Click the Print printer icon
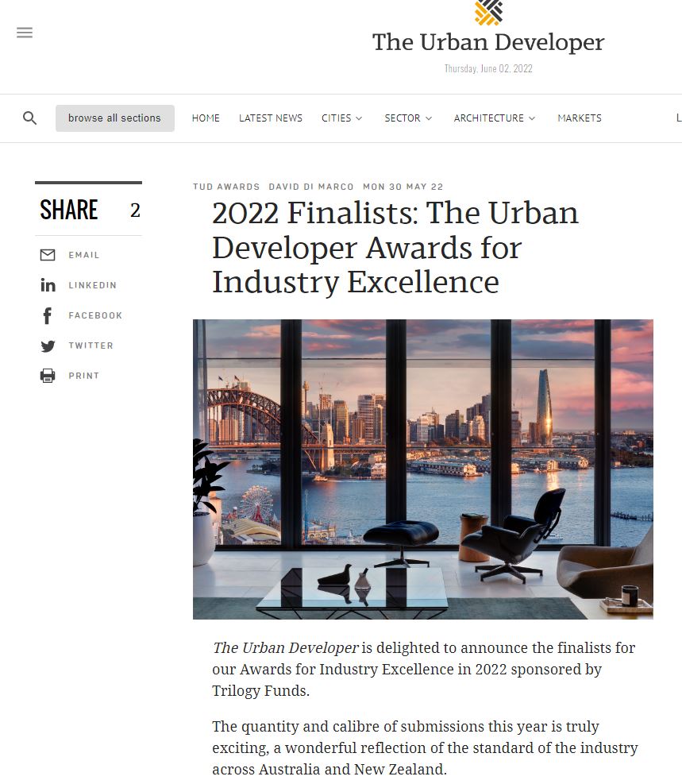Image resolution: width=682 pixels, height=784 pixels. (48, 376)
